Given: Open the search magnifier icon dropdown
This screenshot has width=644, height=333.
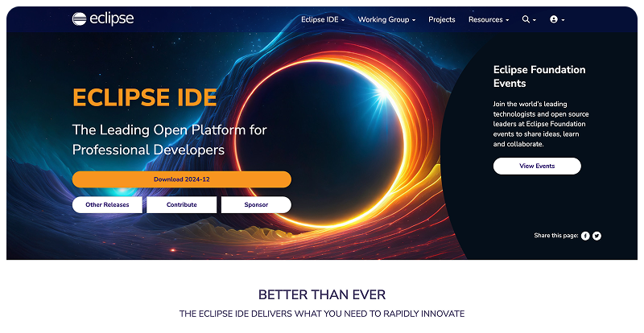Looking at the screenshot, I should click(x=529, y=19).
